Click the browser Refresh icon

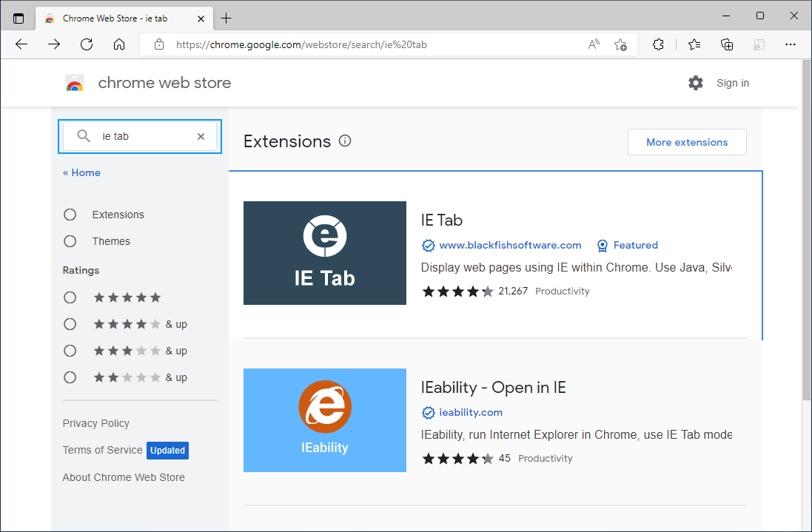(87, 44)
